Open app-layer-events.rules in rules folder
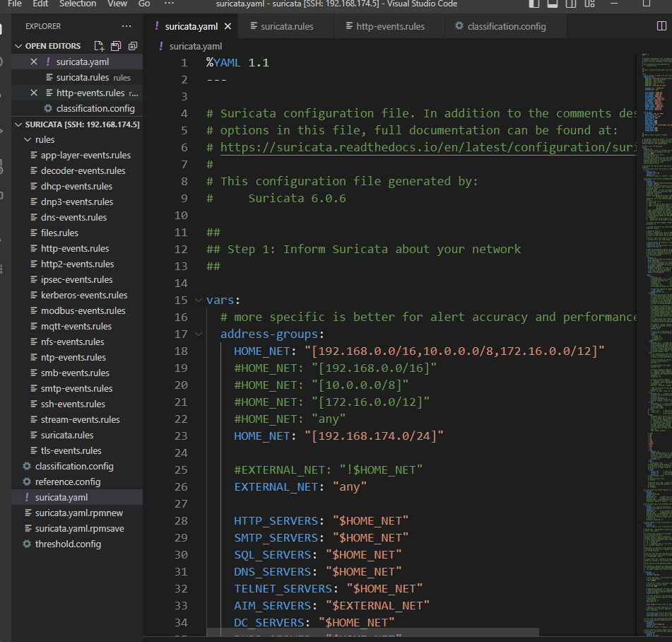 point(77,156)
